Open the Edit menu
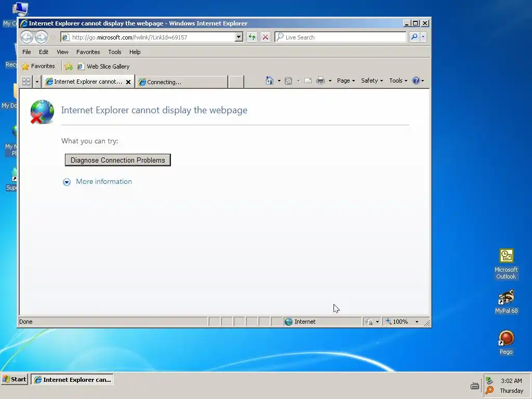The image size is (532, 399). pos(44,52)
